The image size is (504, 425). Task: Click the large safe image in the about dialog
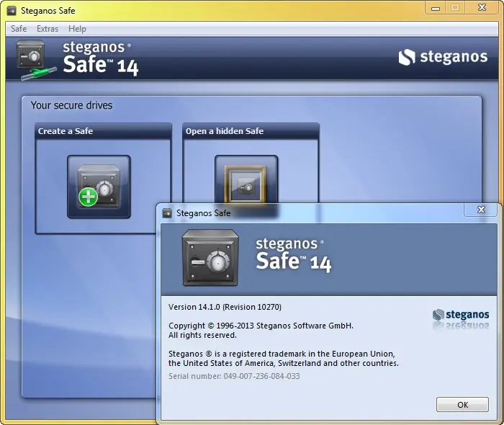210,257
